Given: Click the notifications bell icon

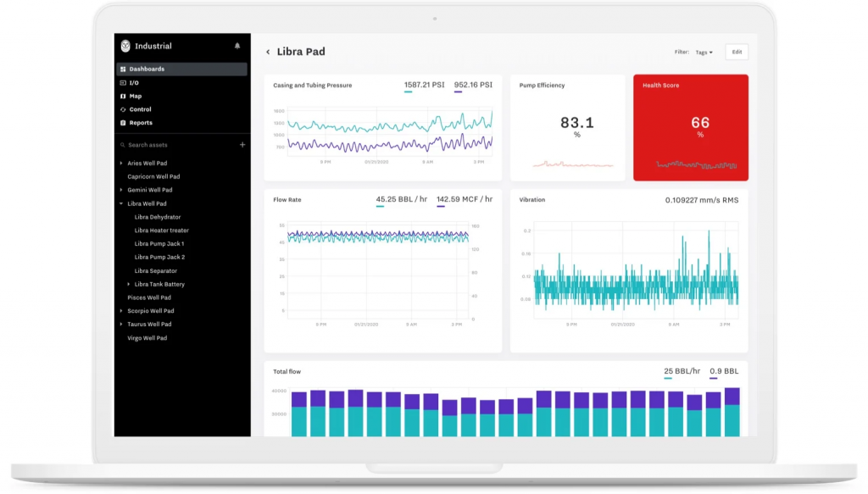Looking at the screenshot, I should pos(237,47).
